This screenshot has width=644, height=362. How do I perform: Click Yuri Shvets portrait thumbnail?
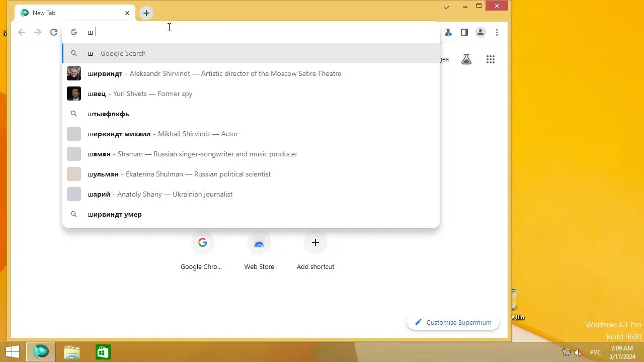coord(74,94)
